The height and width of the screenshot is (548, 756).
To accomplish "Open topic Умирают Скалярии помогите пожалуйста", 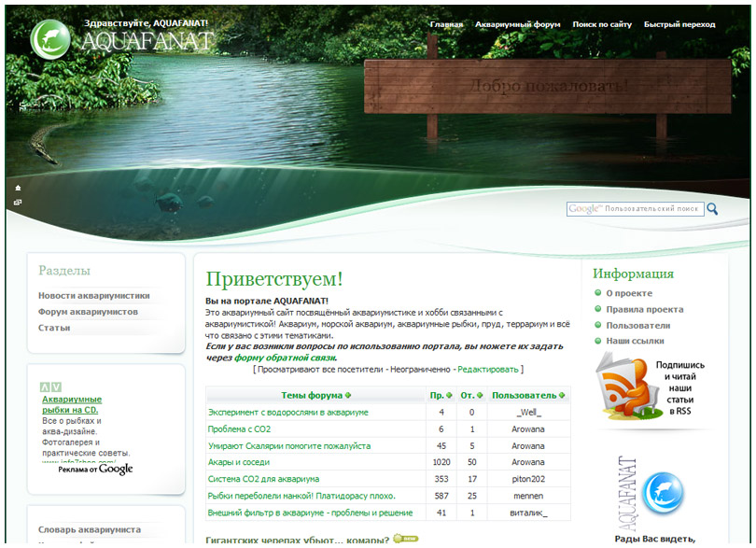I will tap(289, 446).
